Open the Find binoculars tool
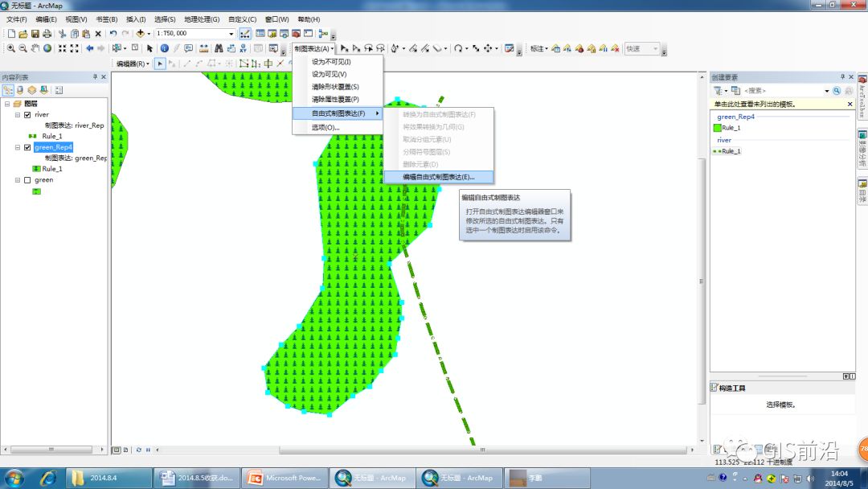Viewport: 868px width, 489px height. (219, 49)
